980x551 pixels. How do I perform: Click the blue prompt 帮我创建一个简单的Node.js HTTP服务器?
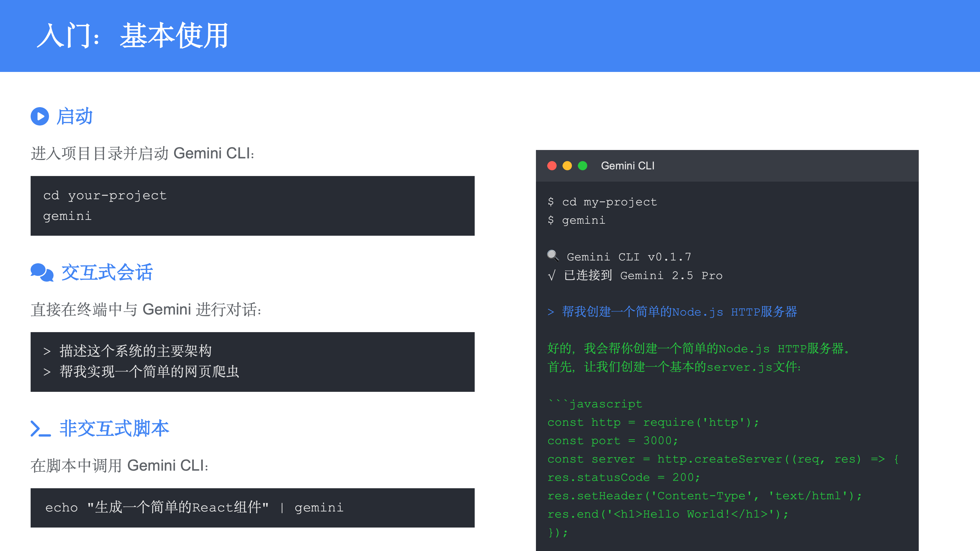tap(672, 312)
